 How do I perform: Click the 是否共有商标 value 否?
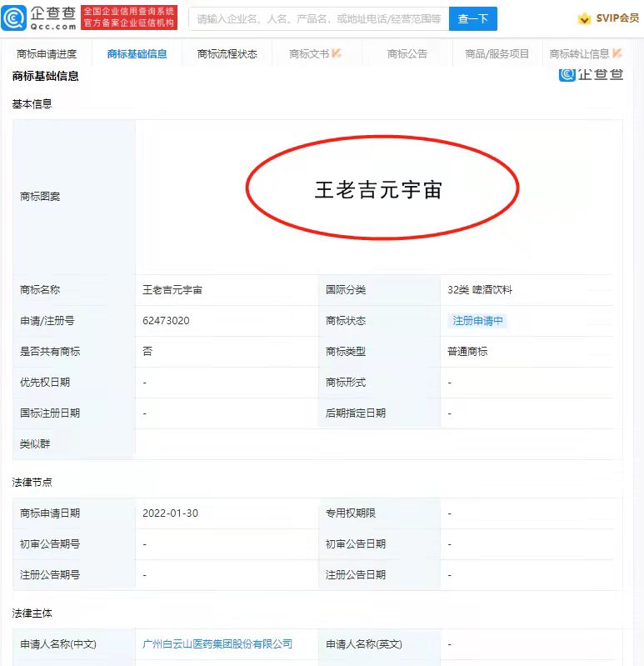pyautogui.click(x=147, y=351)
